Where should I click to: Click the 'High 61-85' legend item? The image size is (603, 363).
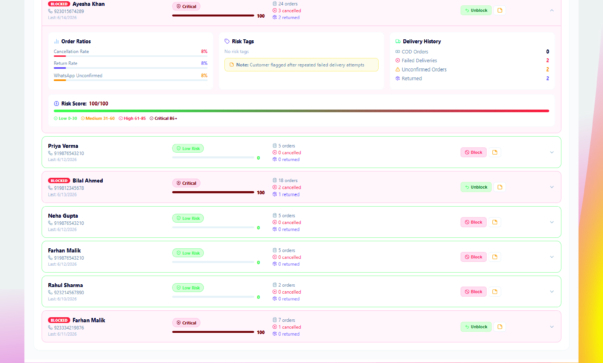pyautogui.click(x=132, y=118)
